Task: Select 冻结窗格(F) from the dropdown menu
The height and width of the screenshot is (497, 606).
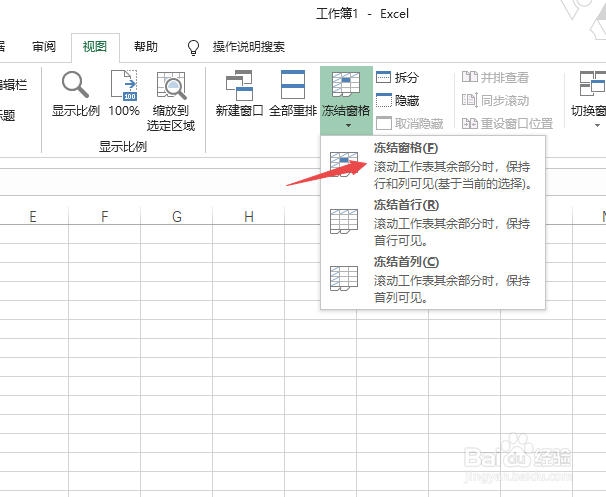Action: coord(433,165)
